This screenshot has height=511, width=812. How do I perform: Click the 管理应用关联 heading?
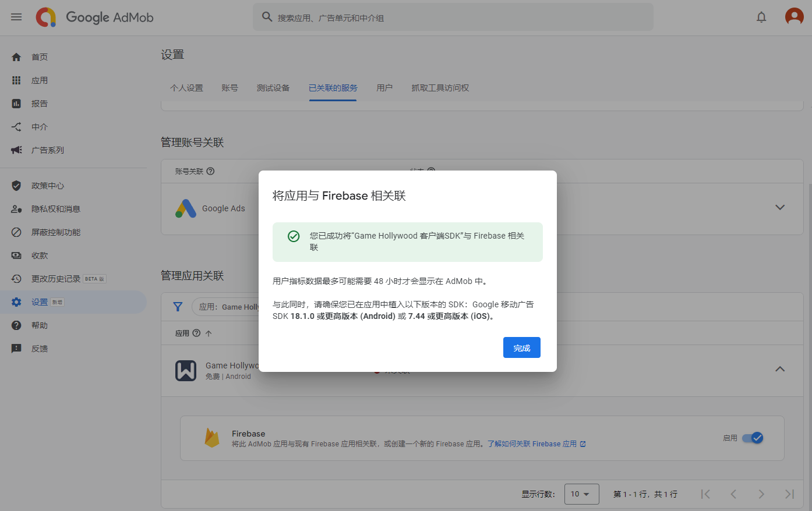[x=192, y=276]
